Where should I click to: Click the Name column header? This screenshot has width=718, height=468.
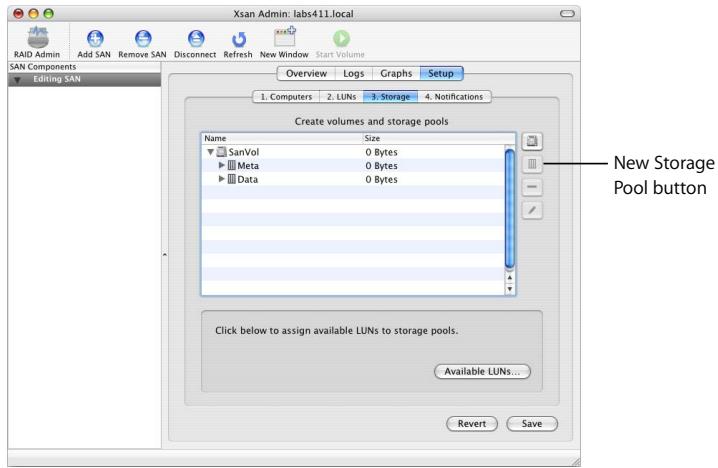[x=282, y=138]
